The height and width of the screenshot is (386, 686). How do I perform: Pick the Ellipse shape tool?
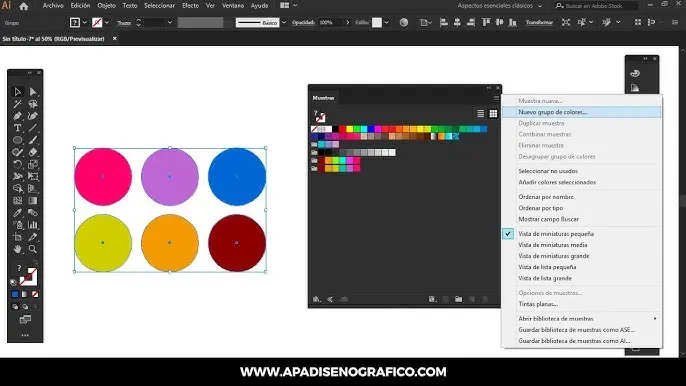tap(18, 140)
